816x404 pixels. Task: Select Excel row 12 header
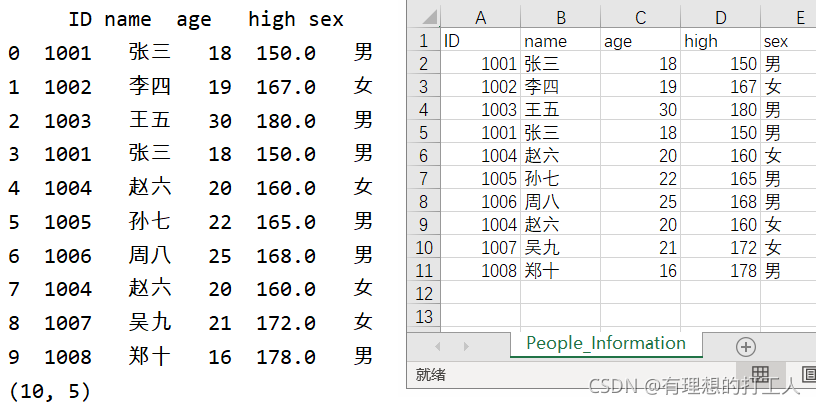(424, 293)
